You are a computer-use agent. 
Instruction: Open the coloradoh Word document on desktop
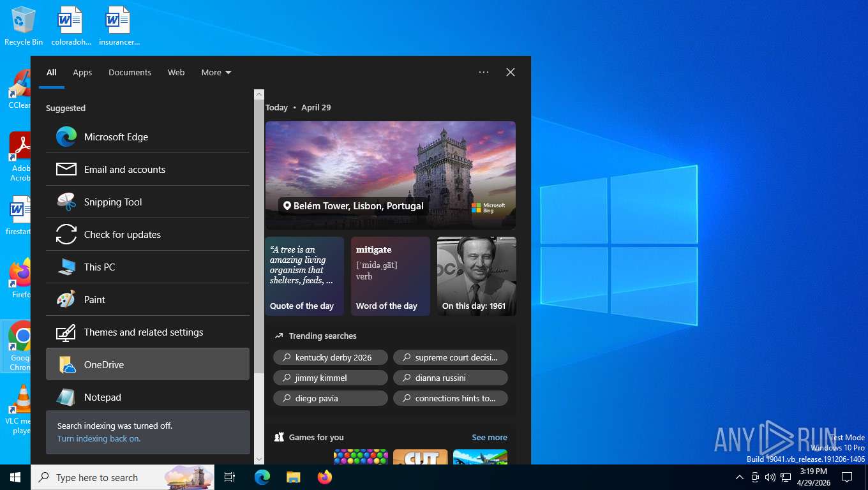[x=71, y=26]
